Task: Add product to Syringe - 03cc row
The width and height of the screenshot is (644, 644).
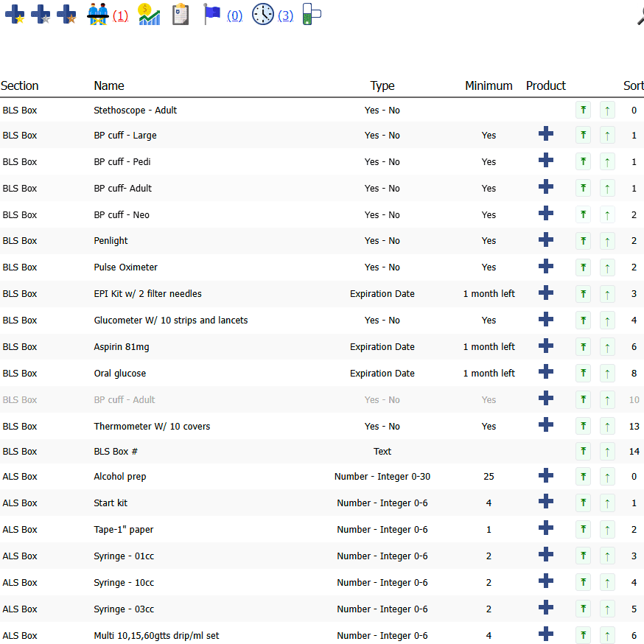Action: (546, 607)
